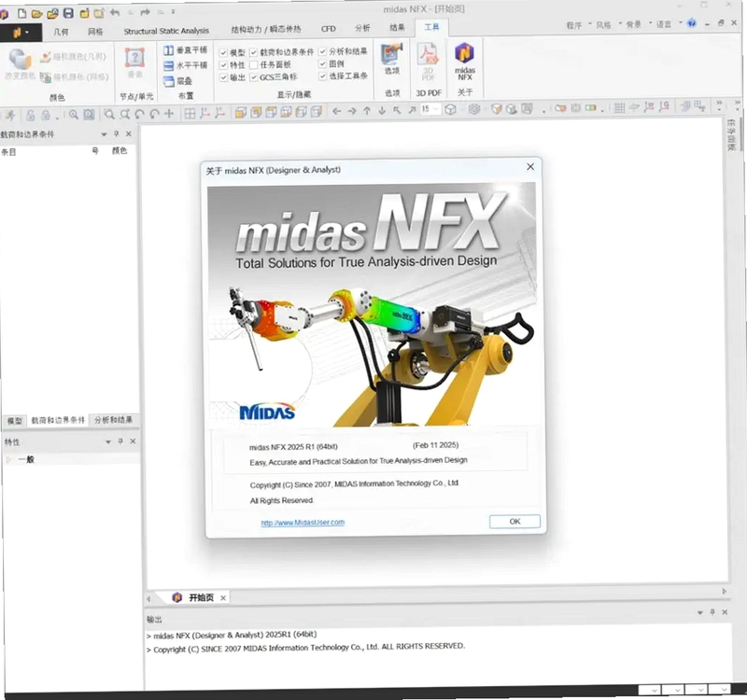Open the 输出 panel options dropdown arrow
747x700 pixels.
pos(699,612)
